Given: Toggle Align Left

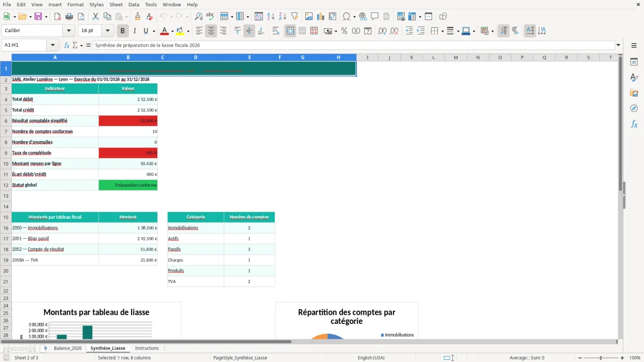Looking at the screenshot, I should [199, 31].
